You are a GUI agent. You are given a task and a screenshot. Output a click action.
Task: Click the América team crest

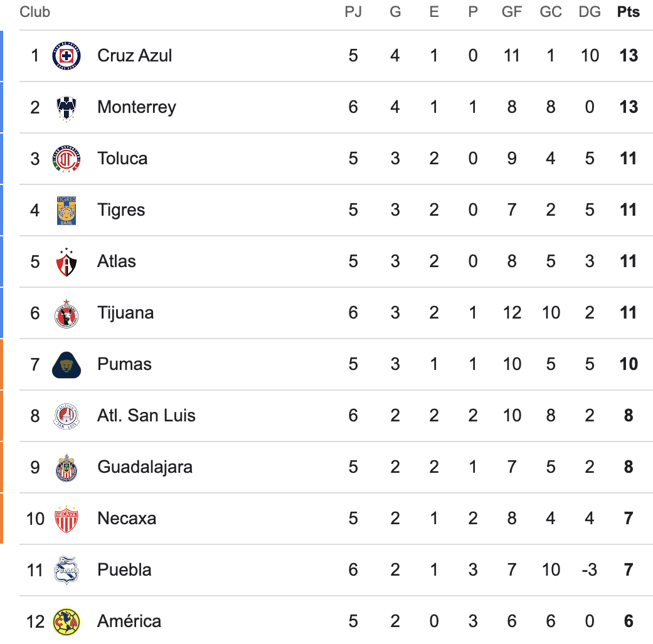click(x=66, y=621)
